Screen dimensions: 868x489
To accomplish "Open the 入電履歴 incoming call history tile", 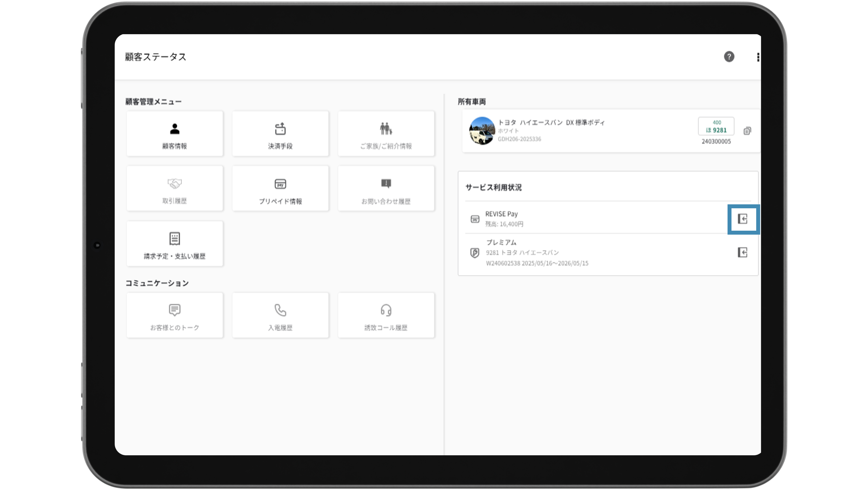I will click(x=280, y=315).
